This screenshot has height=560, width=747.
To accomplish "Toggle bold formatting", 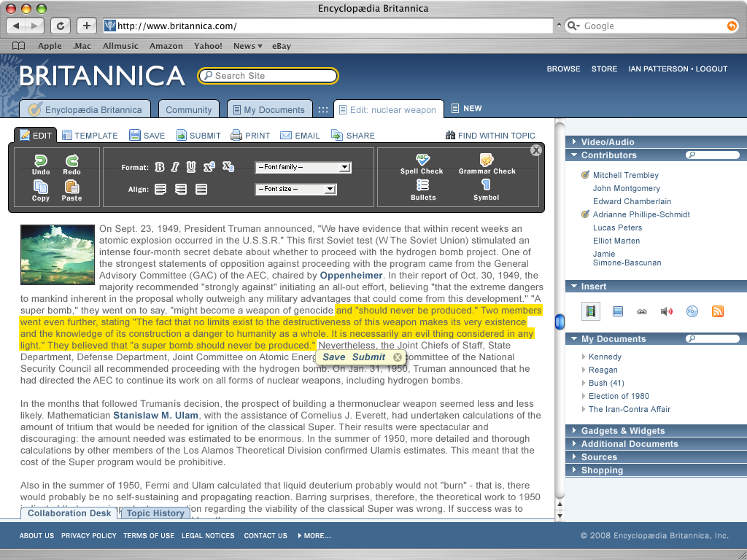I will 160,167.
